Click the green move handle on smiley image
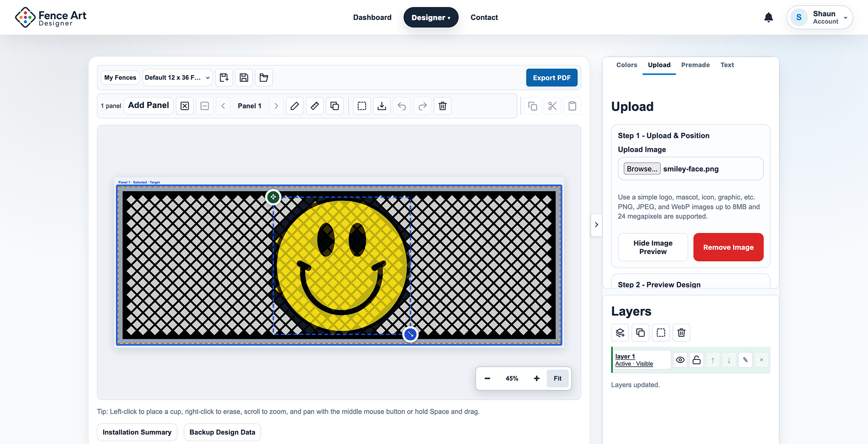 pyautogui.click(x=273, y=197)
